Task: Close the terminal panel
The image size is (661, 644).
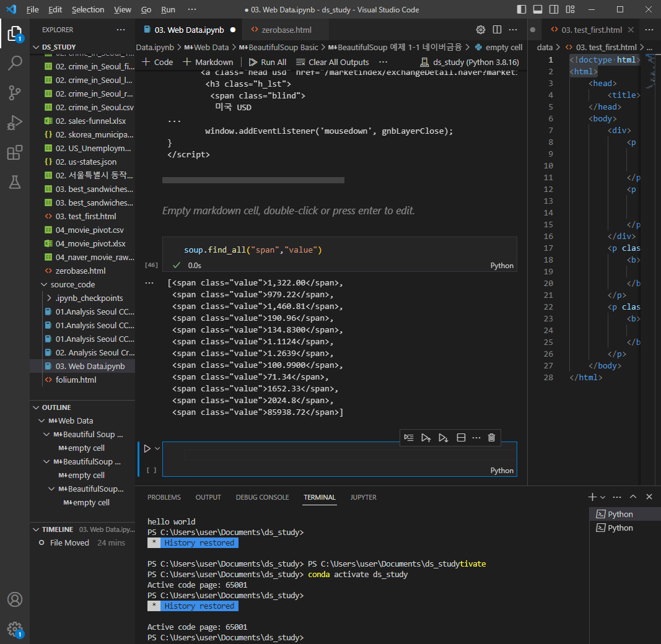Action: (x=649, y=497)
